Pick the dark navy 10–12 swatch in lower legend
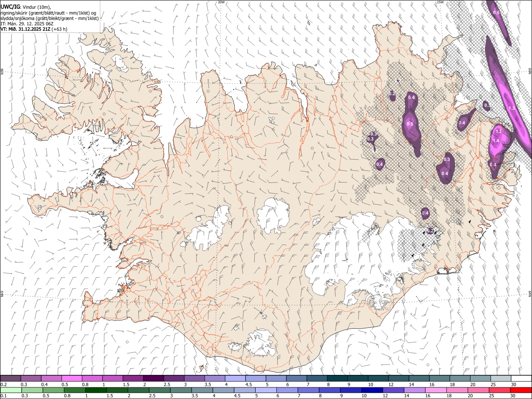 tap(372, 390)
